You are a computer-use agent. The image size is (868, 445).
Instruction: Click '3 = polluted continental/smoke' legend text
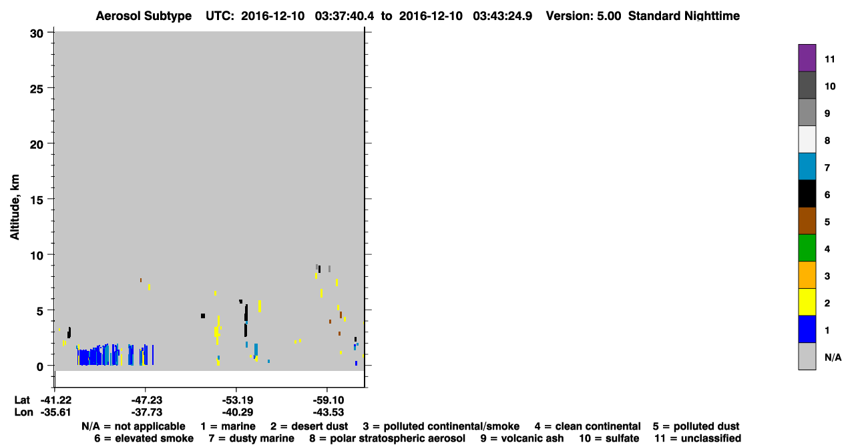pos(441,426)
